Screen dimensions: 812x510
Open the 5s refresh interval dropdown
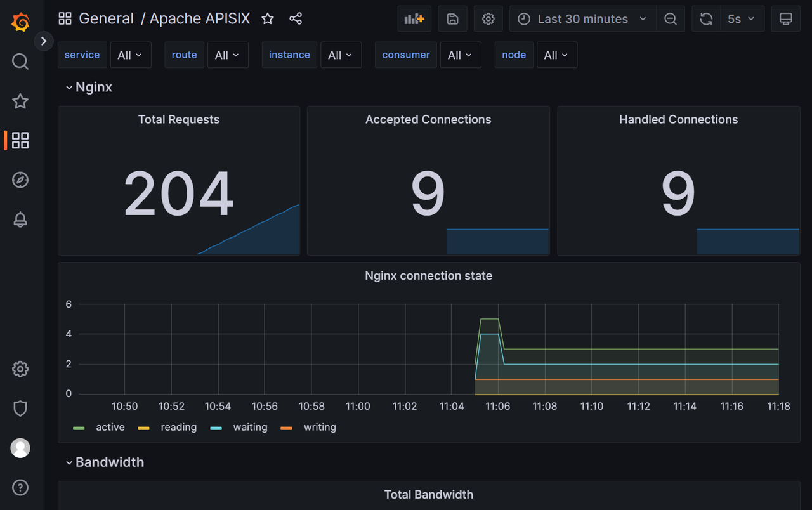pos(742,19)
